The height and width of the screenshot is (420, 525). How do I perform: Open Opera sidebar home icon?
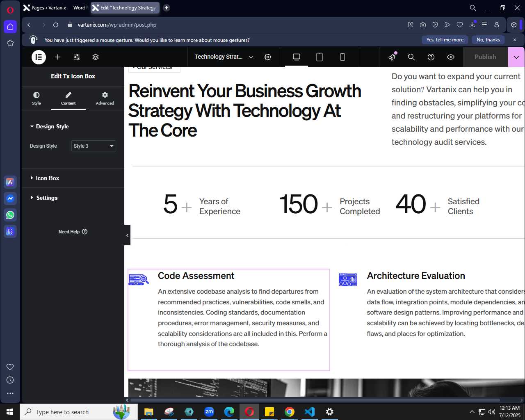(x=10, y=27)
